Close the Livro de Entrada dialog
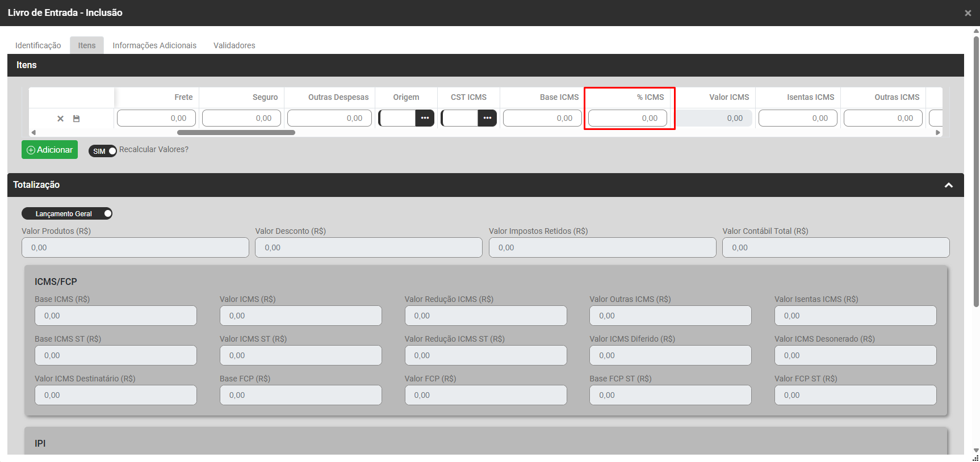Screen dimensions: 980x462 click(968, 13)
